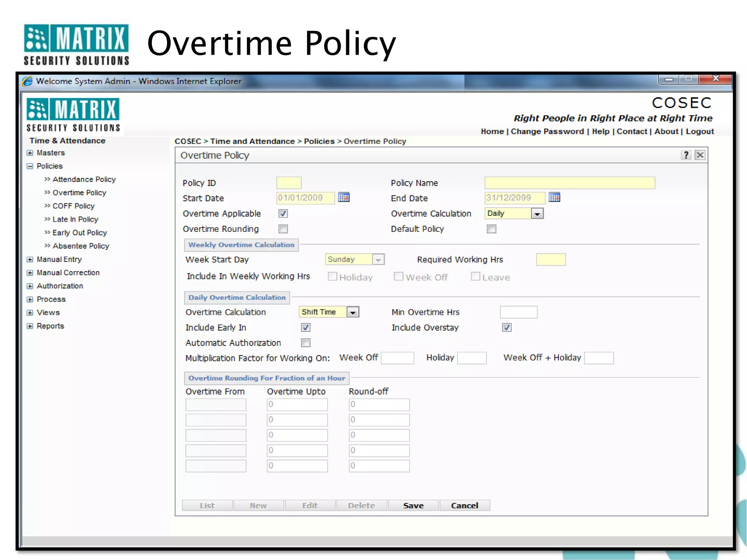Image resolution: width=747 pixels, height=560 pixels.
Task: Toggle the Overtime Applicable checkbox
Action: coord(283,214)
